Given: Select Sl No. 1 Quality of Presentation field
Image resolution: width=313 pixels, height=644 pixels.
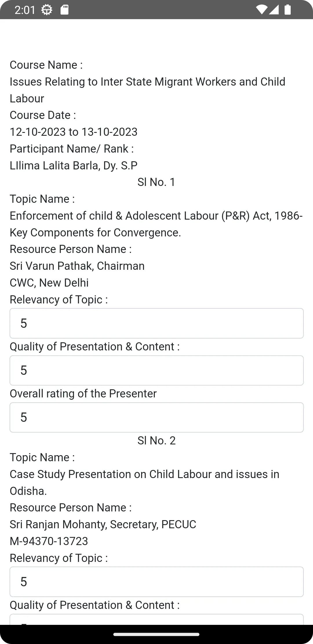Looking at the screenshot, I should 156,370.
